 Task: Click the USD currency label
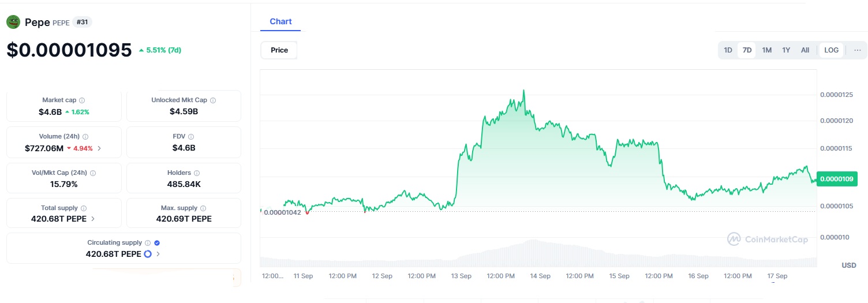(848, 265)
